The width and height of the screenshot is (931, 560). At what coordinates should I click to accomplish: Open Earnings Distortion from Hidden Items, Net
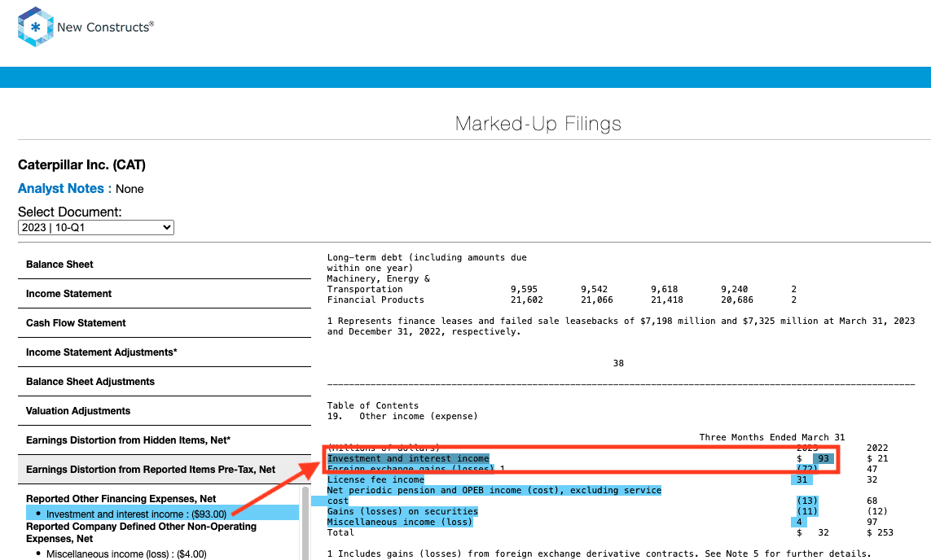pyautogui.click(x=165, y=440)
